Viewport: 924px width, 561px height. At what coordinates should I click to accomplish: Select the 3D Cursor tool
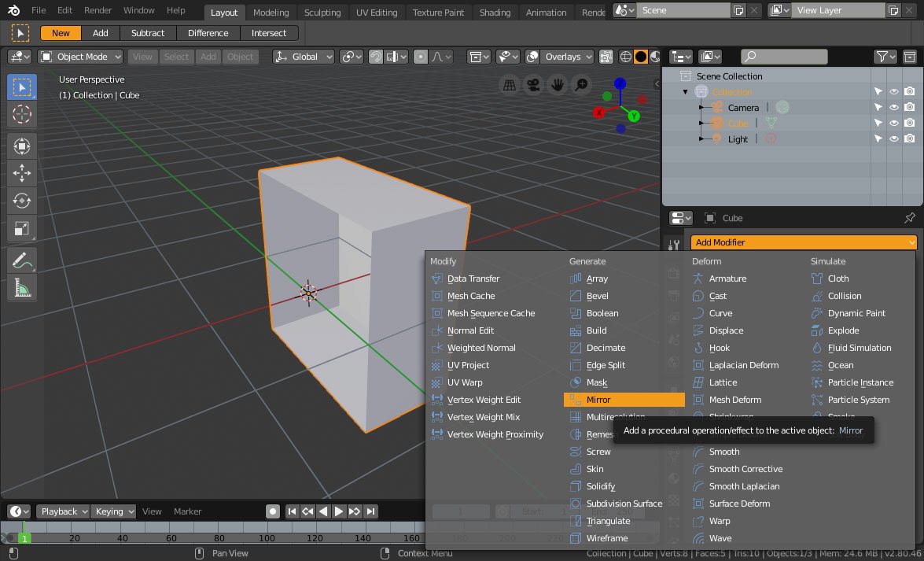point(22,114)
